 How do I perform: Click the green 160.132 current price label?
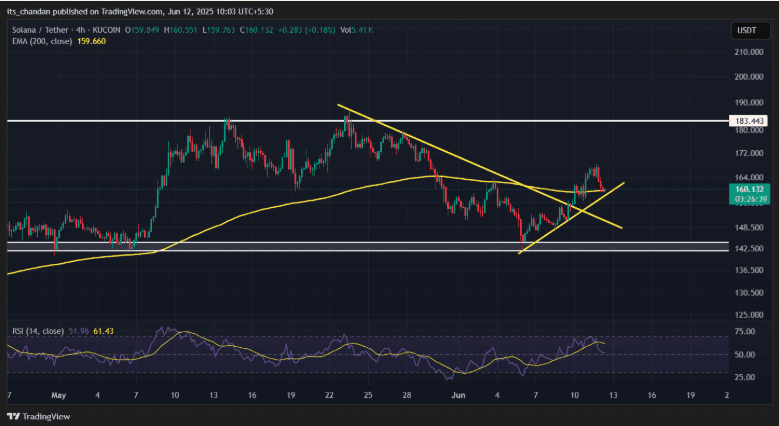click(748, 187)
